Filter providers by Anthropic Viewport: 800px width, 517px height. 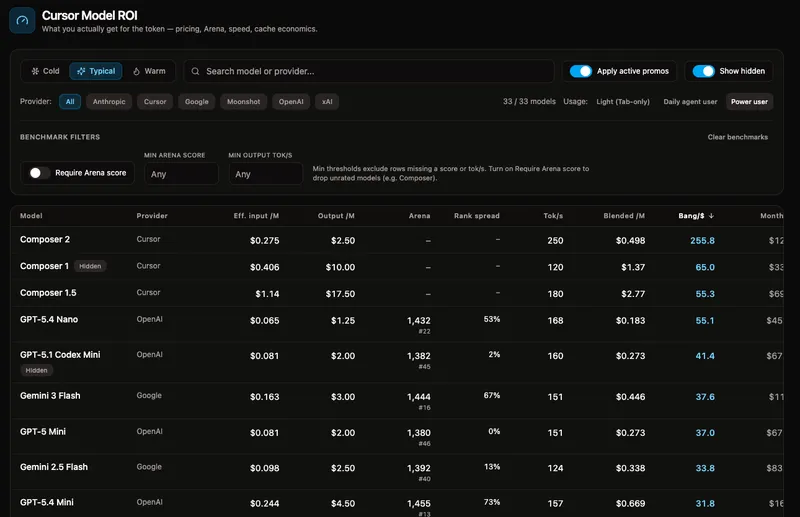(109, 102)
